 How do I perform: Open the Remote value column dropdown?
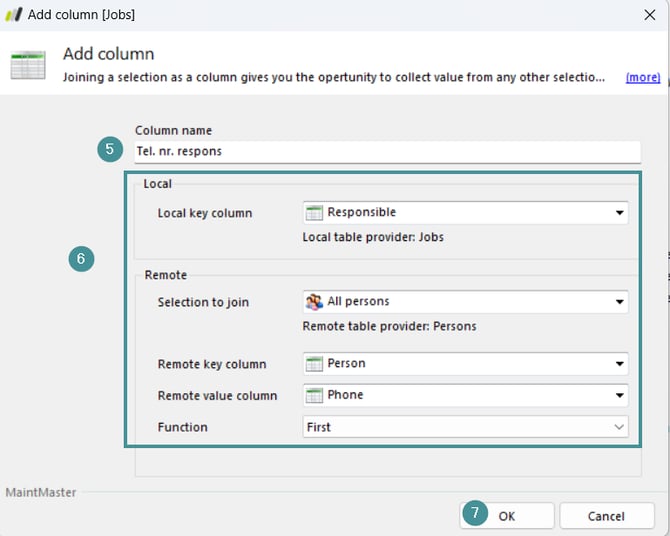[x=620, y=396]
